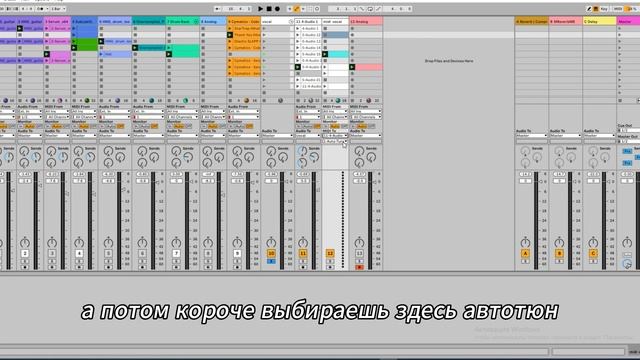Toggle return track A activator

(525, 253)
